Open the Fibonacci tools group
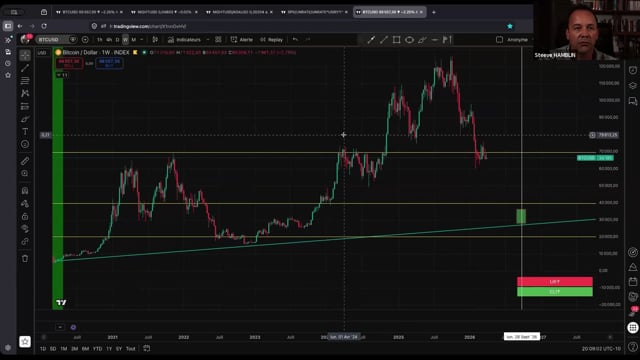Image resolution: width=640 pixels, height=360 pixels. 25,80
